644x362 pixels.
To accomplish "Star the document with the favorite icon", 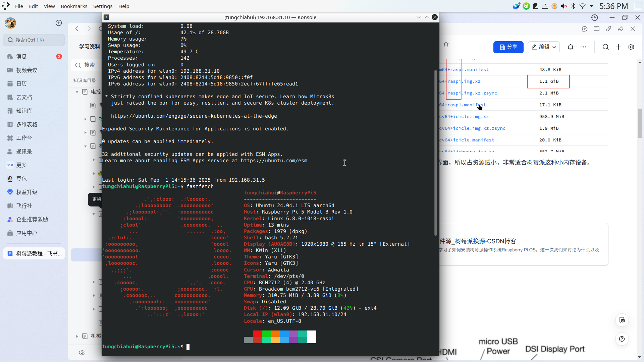I will [446, 44].
